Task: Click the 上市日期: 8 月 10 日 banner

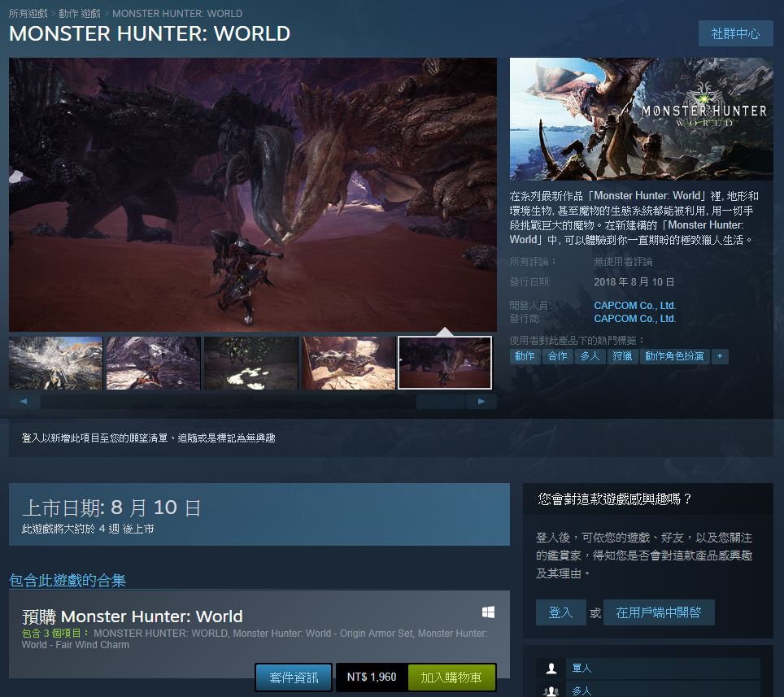Action: (x=259, y=515)
